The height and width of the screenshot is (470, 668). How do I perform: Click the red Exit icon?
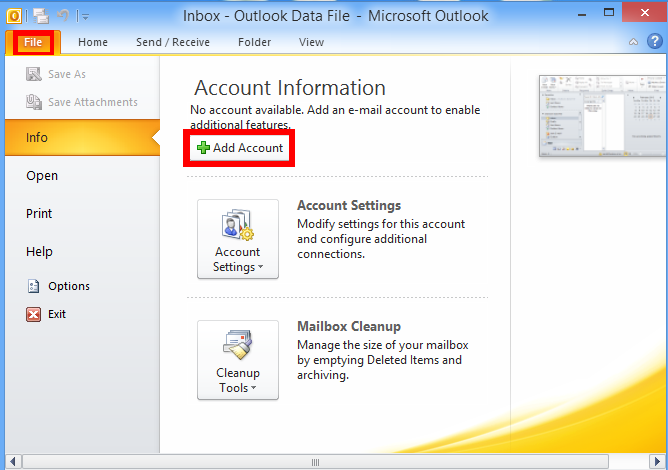pyautogui.click(x=33, y=313)
